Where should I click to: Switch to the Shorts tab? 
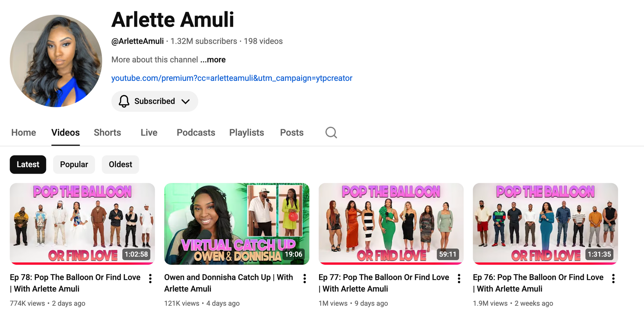pos(107,132)
